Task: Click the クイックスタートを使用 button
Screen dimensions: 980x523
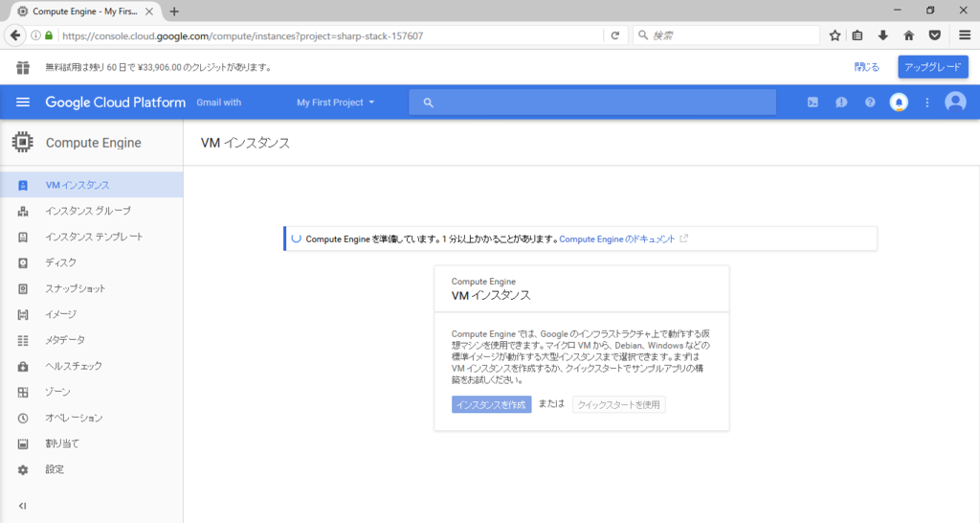Action: click(x=619, y=405)
